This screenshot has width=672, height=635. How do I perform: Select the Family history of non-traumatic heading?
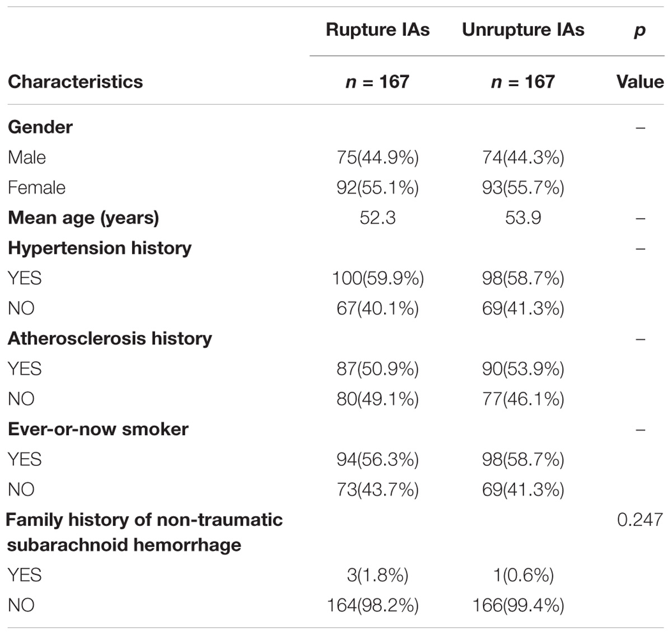pos(144,520)
